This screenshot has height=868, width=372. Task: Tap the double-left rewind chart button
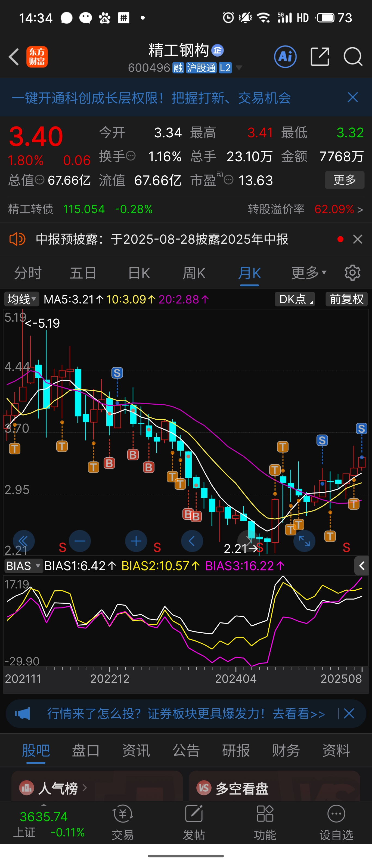[24, 541]
